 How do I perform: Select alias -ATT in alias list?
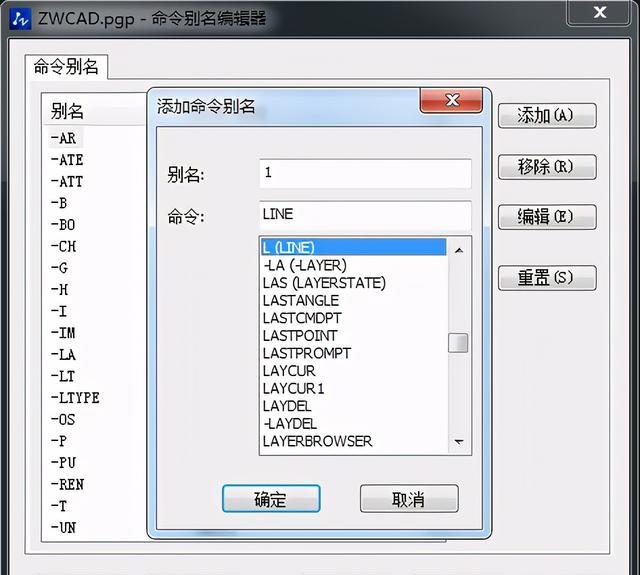point(67,182)
